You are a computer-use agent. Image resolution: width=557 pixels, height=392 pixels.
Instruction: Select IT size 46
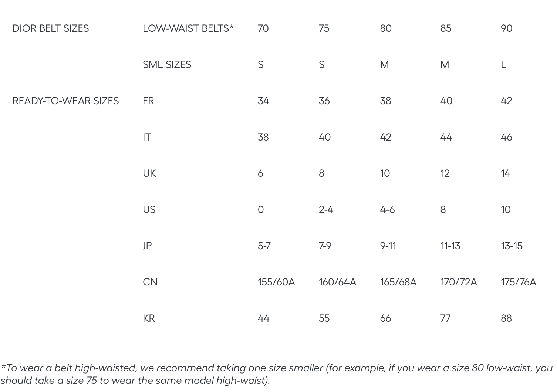click(x=506, y=137)
